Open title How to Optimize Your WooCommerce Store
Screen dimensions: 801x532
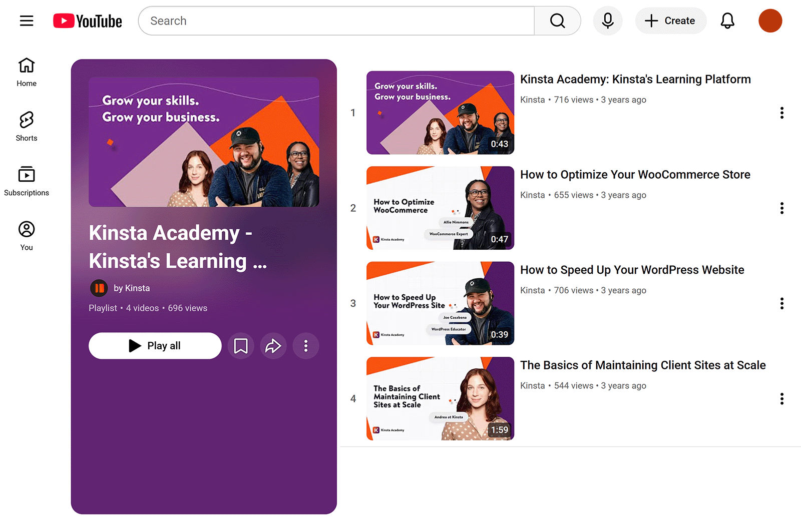point(635,175)
